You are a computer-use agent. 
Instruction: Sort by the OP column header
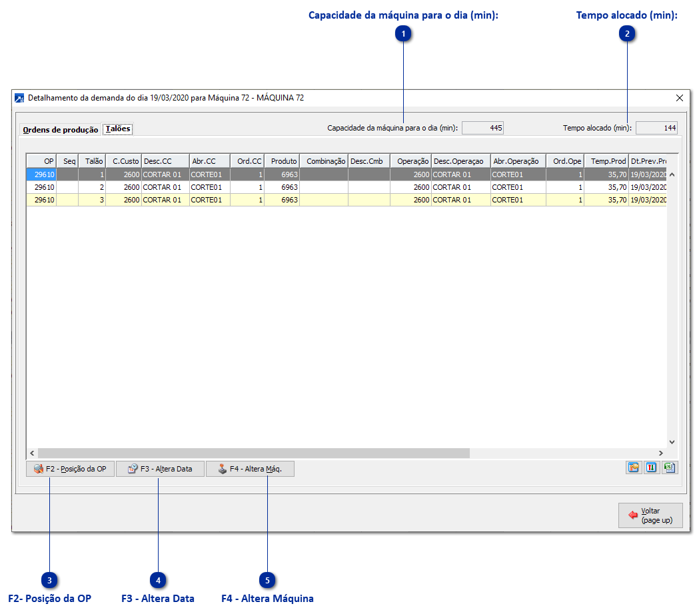coord(41,161)
